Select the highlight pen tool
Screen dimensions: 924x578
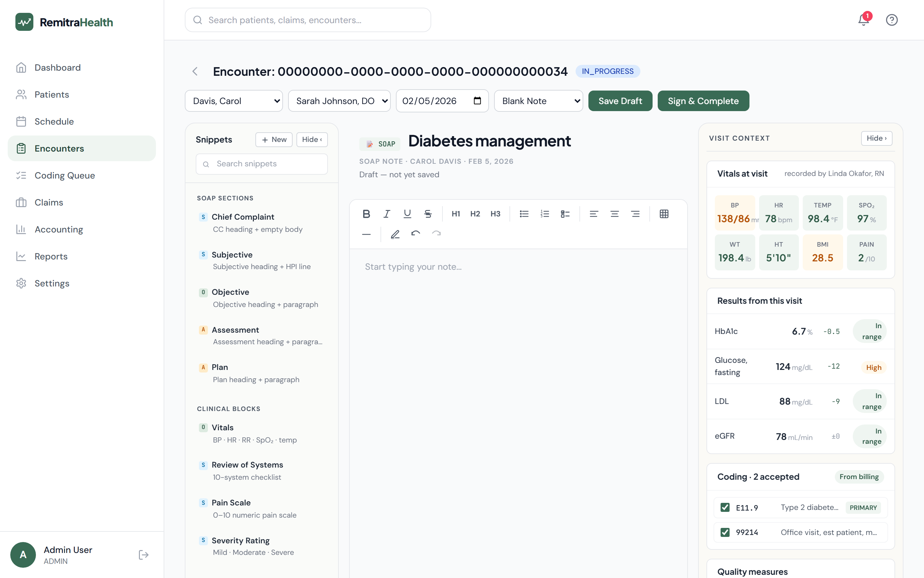(395, 234)
